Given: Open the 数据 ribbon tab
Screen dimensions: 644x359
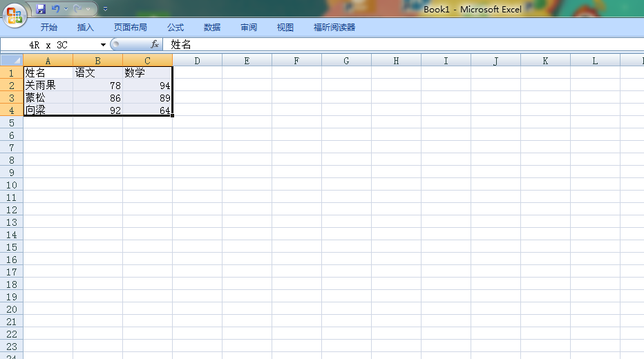Looking at the screenshot, I should 212,28.
